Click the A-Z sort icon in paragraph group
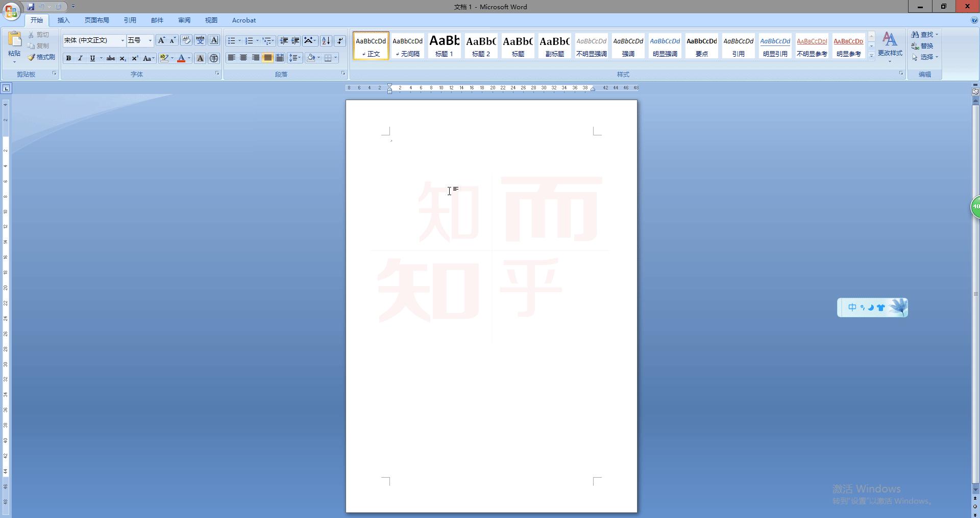 [x=326, y=40]
